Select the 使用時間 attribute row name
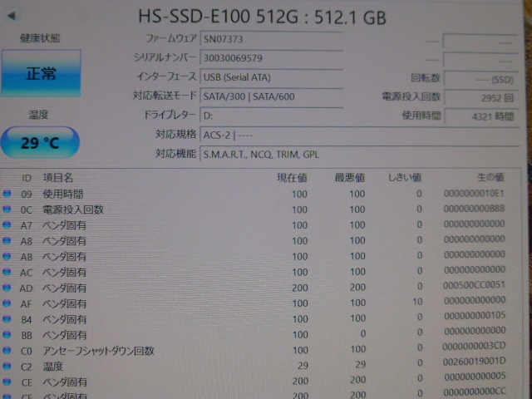Viewport: 532px width, 399px height. tap(63, 194)
